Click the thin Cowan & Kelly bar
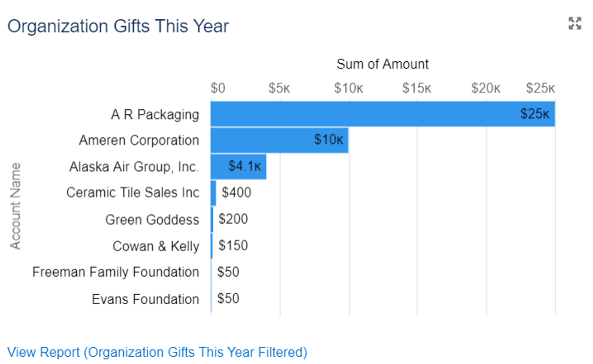This screenshot has height=364, width=593. 212,246
